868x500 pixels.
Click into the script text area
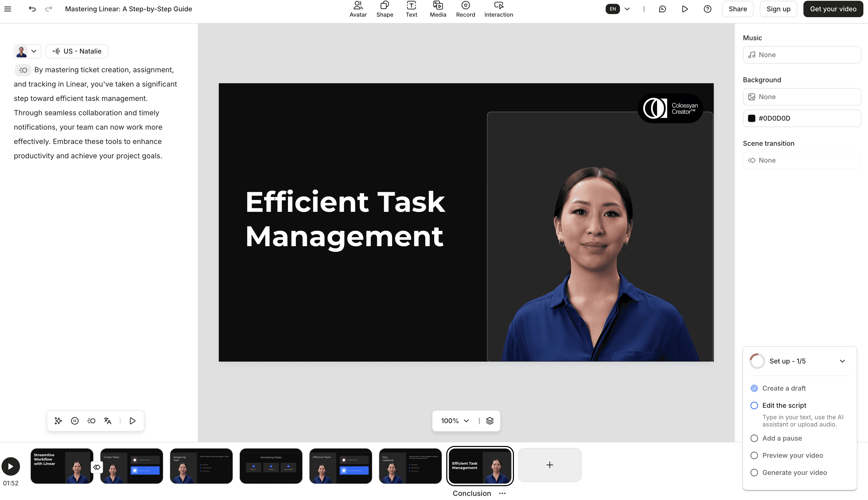tap(96, 113)
